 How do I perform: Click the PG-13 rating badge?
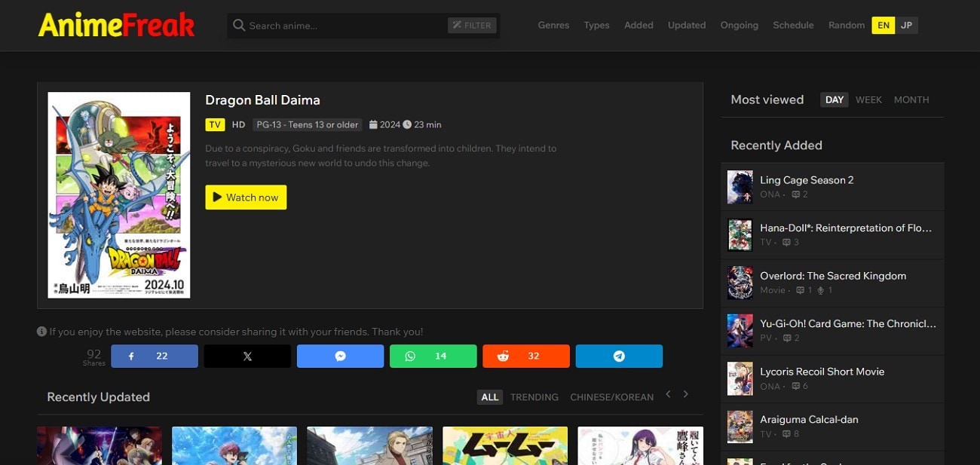pyautogui.click(x=307, y=124)
